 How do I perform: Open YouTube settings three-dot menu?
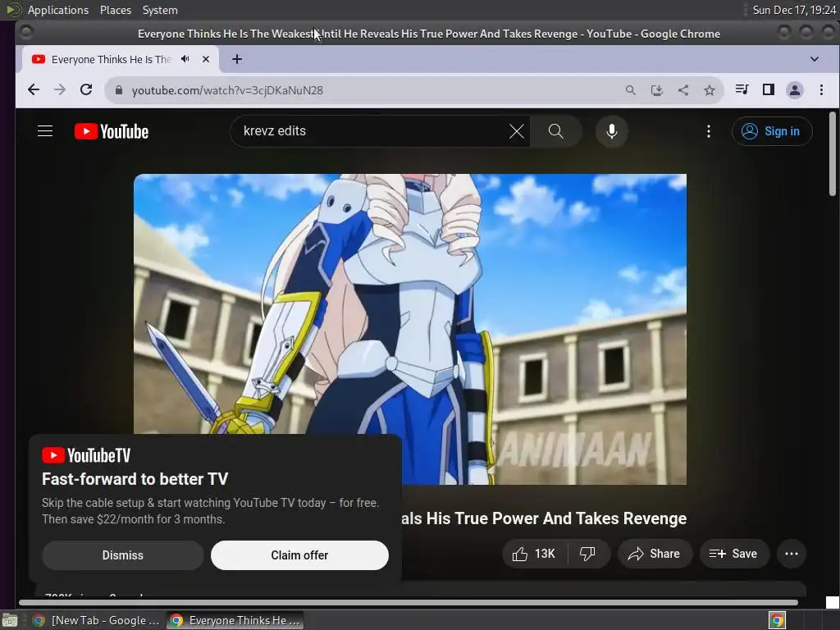point(708,131)
